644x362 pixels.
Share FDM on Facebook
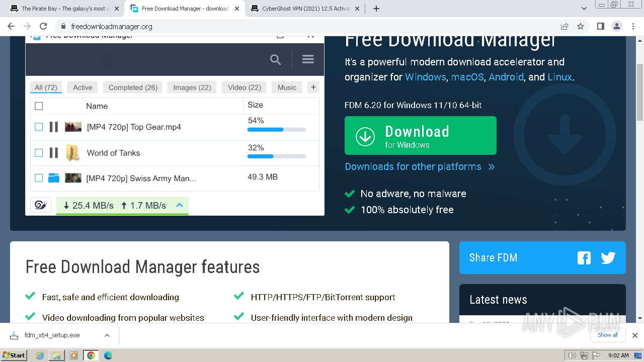(x=584, y=258)
